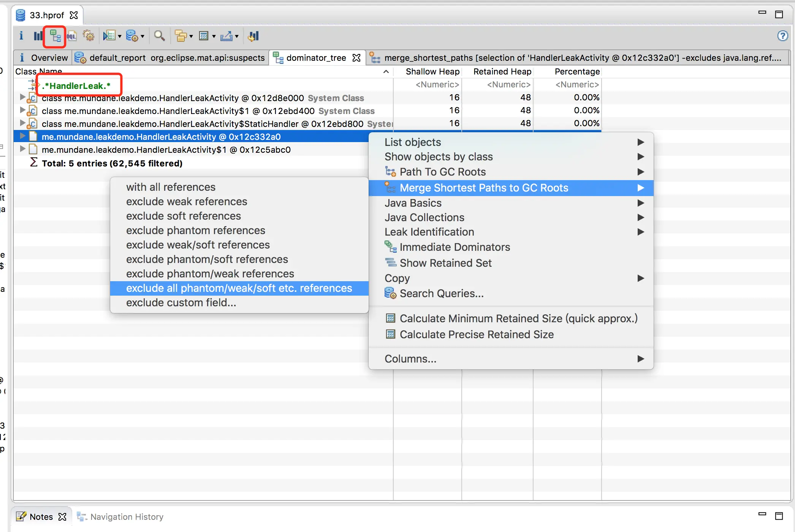
Task: Select exclude all phantom/weak/soft etc. references
Action: (239, 288)
